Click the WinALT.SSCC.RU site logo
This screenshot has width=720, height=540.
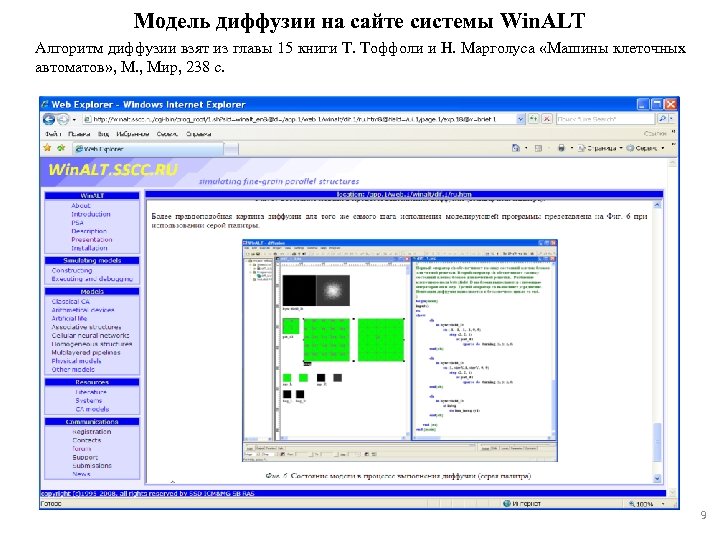point(113,170)
